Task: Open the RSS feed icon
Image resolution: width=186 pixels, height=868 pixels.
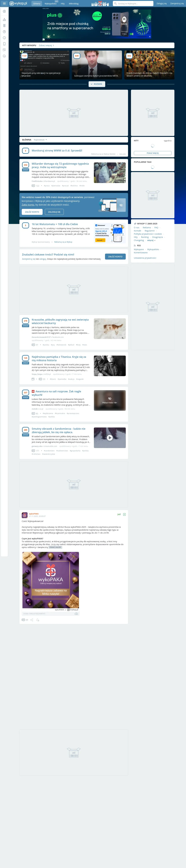Action: pos(135,246)
